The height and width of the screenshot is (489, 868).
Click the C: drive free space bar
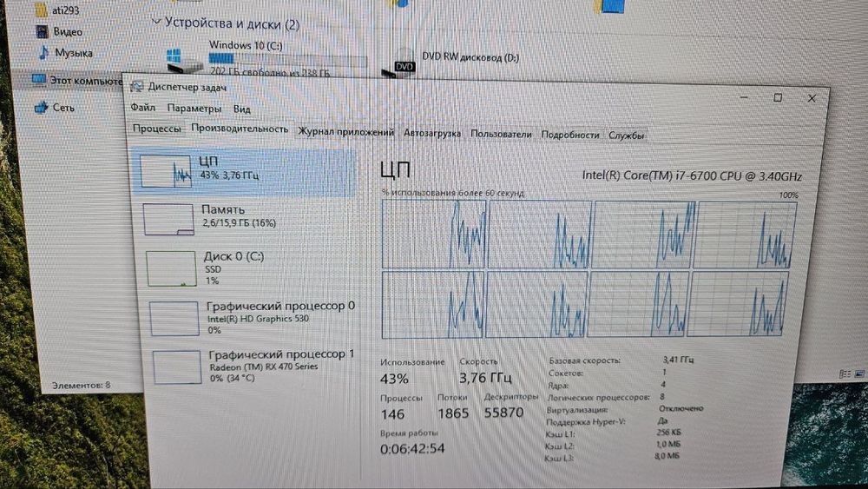click(x=287, y=58)
